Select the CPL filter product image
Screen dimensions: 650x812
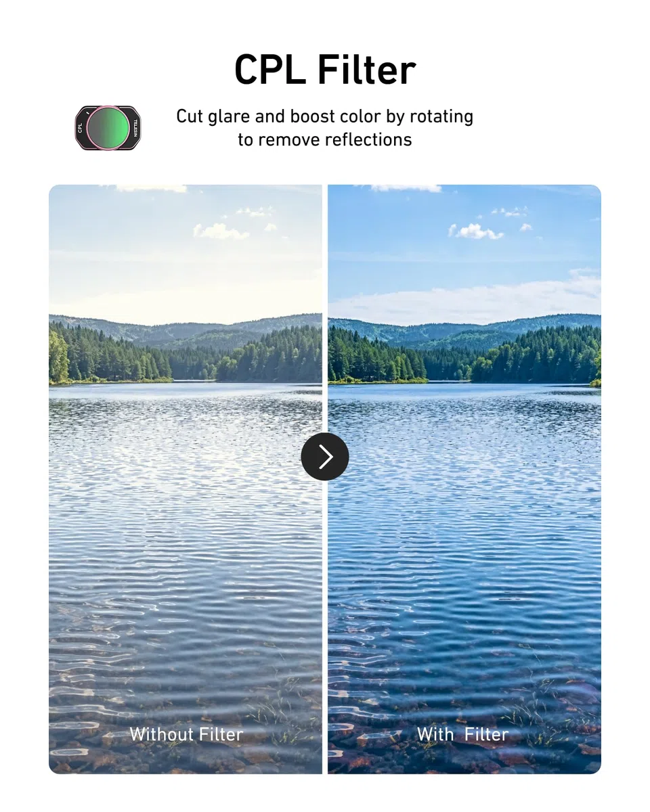click(108, 128)
